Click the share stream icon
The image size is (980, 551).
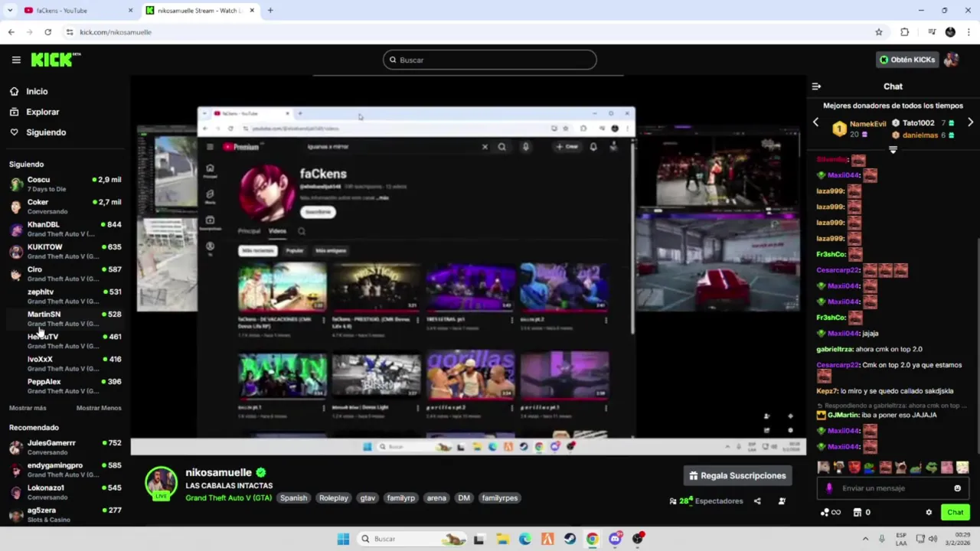(757, 501)
